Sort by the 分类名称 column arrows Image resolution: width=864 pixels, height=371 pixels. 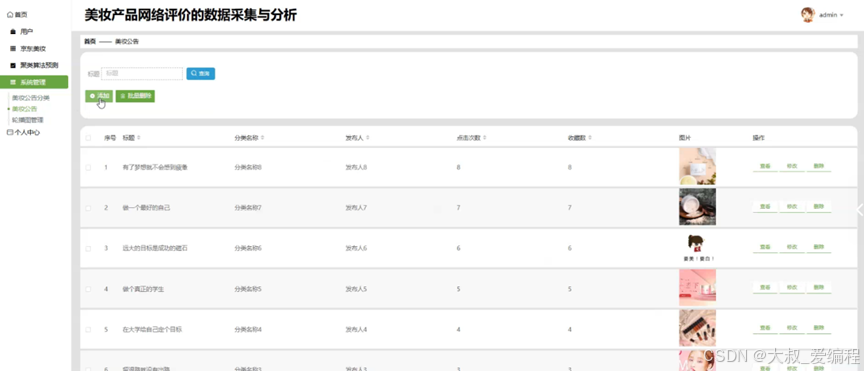click(x=262, y=138)
